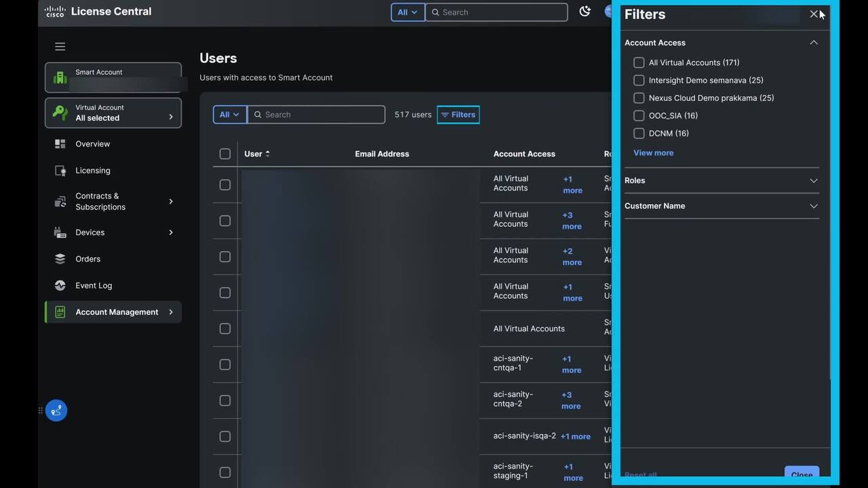Collapse the Account Access filter section
Viewport: 868px width, 488px height.
[814, 43]
